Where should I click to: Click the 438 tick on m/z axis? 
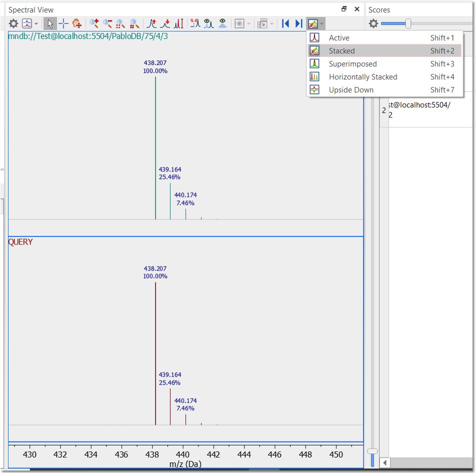click(152, 454)
